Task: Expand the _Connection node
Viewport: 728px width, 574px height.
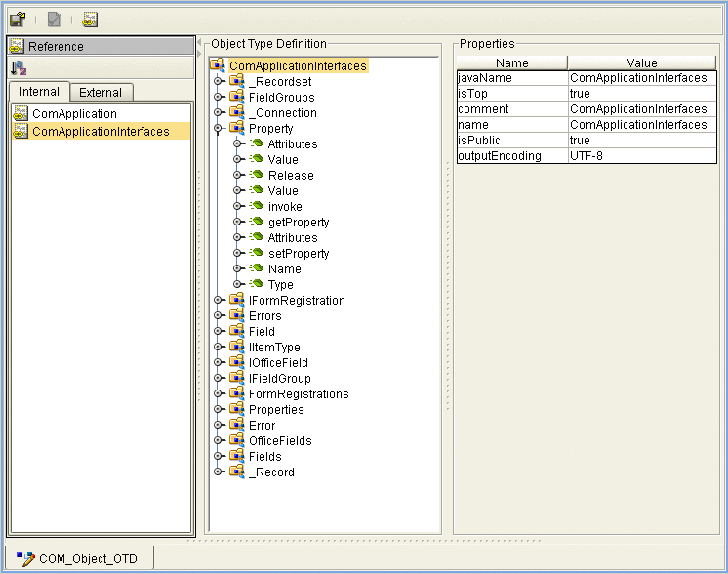Action: click(218, 112)
